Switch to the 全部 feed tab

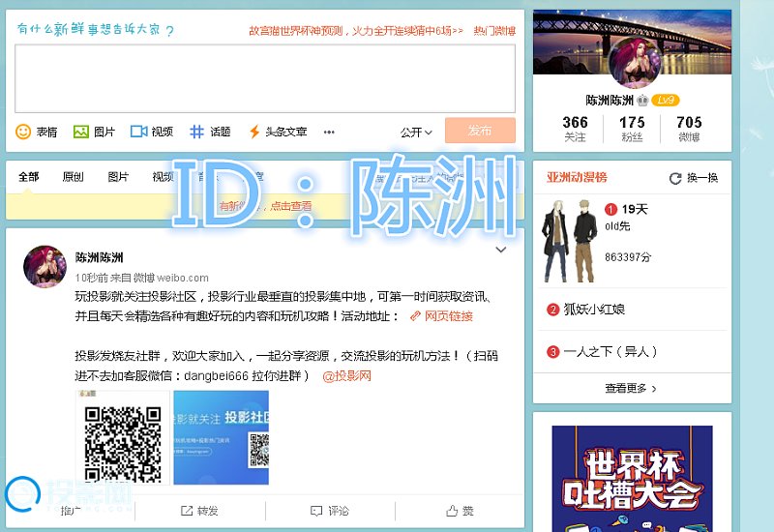click(x=29, y=177)
